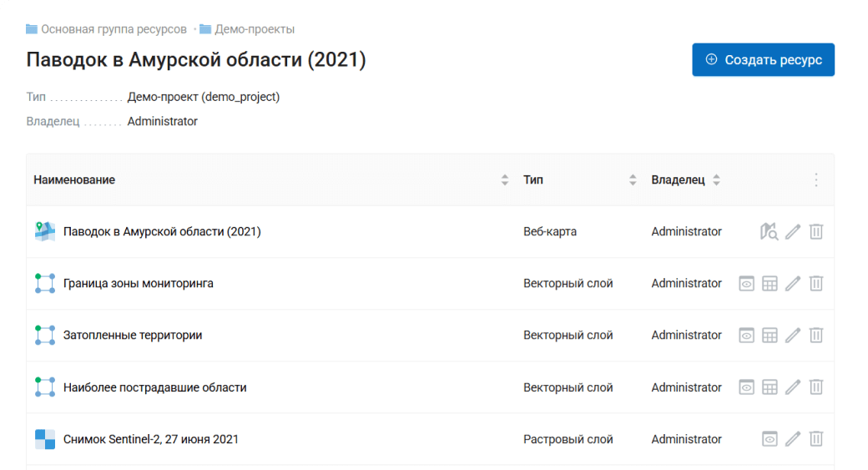
Task: Open the table's three-dot options menu
Action: tap(816, 180)
